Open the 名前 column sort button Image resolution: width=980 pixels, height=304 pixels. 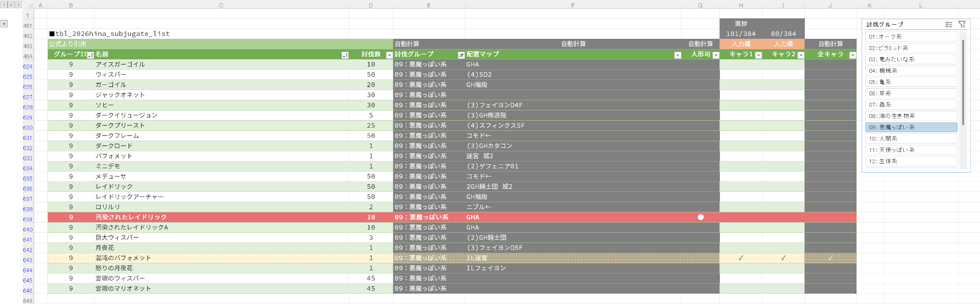tap(345, 55)
